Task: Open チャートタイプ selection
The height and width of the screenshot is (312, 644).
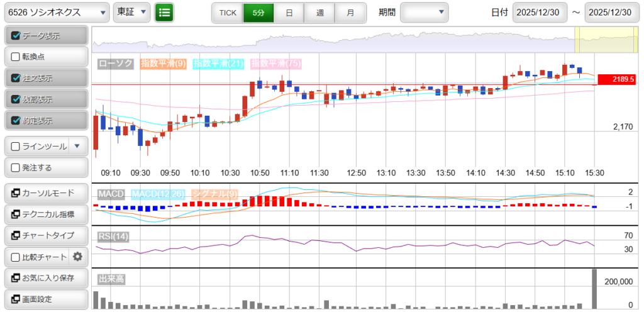Action: [45, 235]
